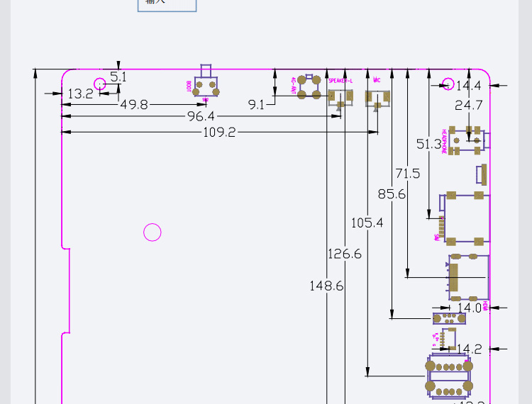Click the input box at top

pyautogui.click(x=167, y=4)
